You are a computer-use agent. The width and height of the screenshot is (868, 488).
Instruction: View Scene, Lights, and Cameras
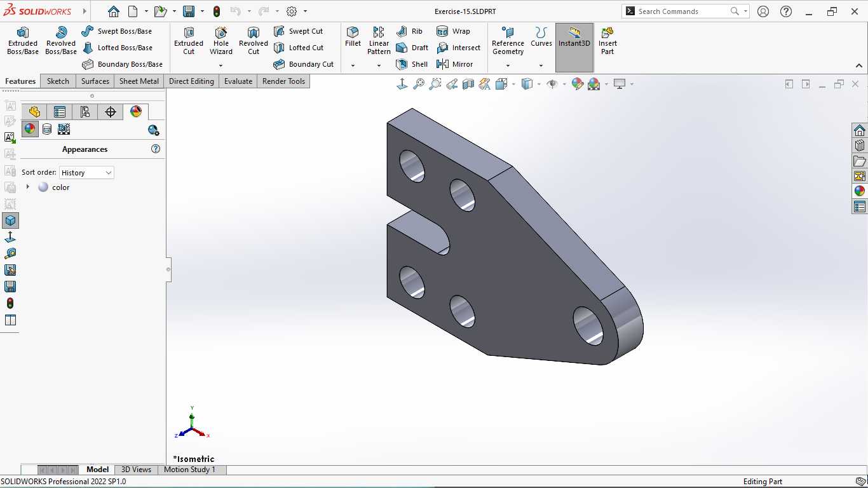click(x=64, y=129)
